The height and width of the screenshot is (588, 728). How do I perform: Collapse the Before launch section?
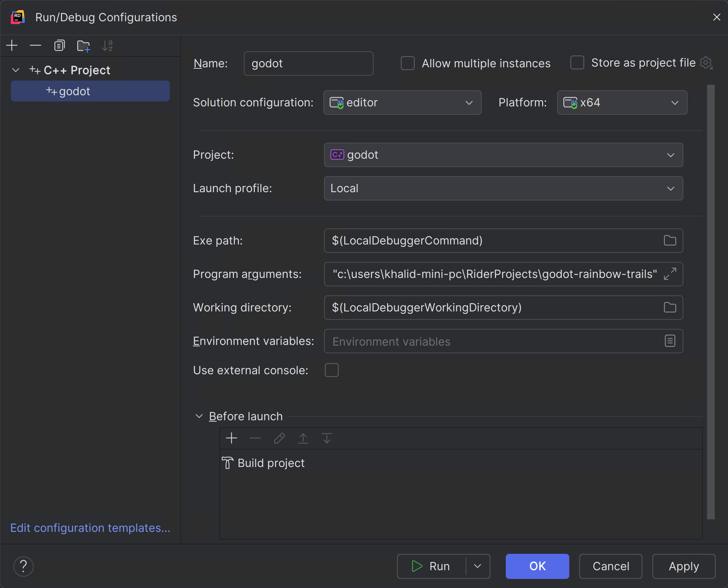[199, 416]
